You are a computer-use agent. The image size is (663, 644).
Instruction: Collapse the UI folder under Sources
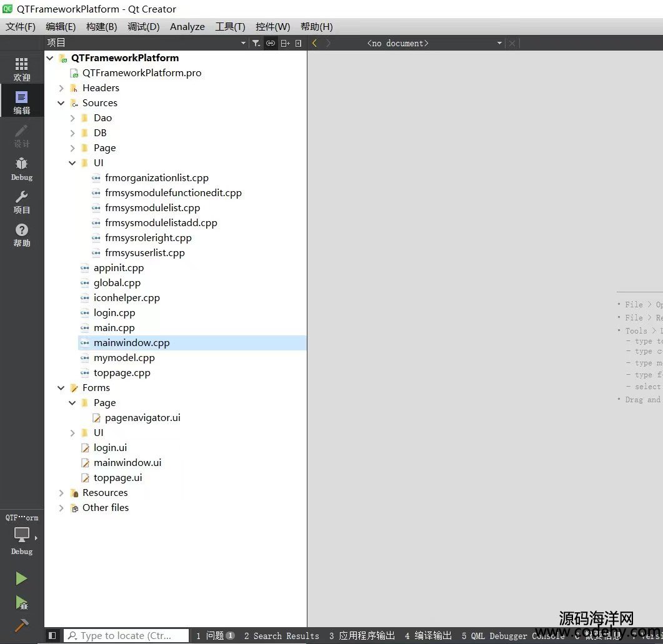click(72, 163)
